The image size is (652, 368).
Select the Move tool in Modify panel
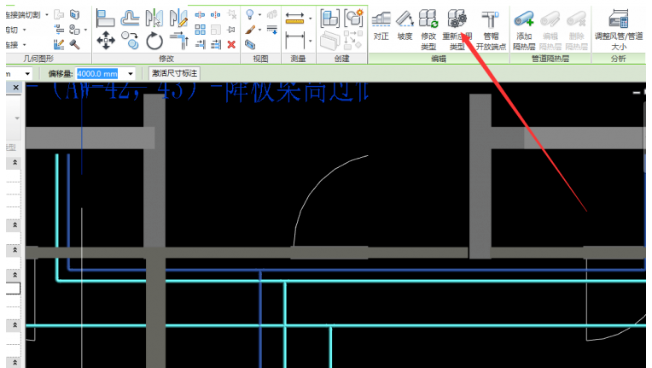point(106,41)
